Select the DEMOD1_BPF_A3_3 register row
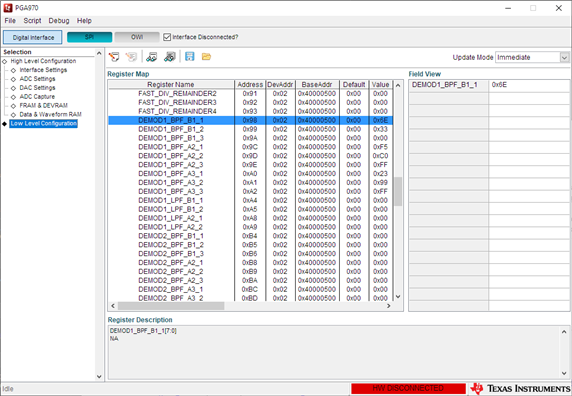Viewport: 572px width, 396px height. [250, 191]
